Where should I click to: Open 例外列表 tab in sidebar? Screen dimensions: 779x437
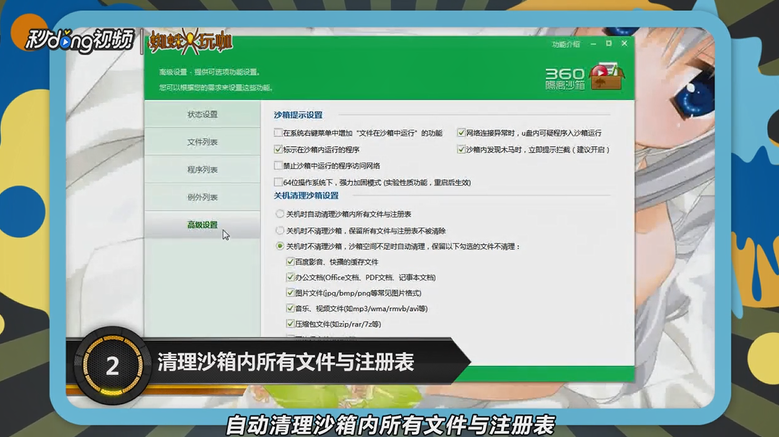(202, 197)
